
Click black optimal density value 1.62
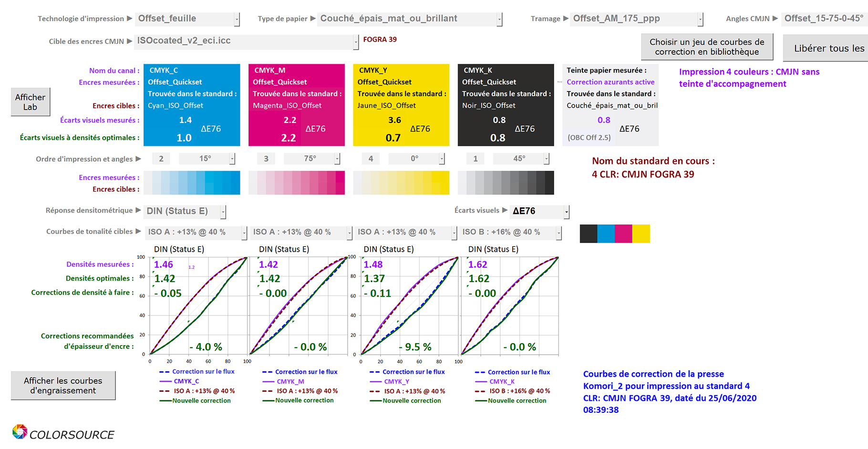click(479, 279)
